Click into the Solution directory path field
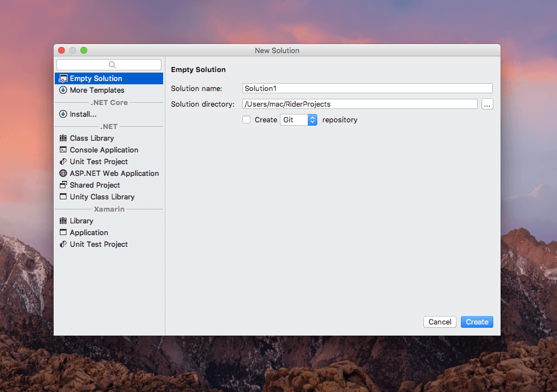The width and height of the screenshot is (557, 392). 360,104
